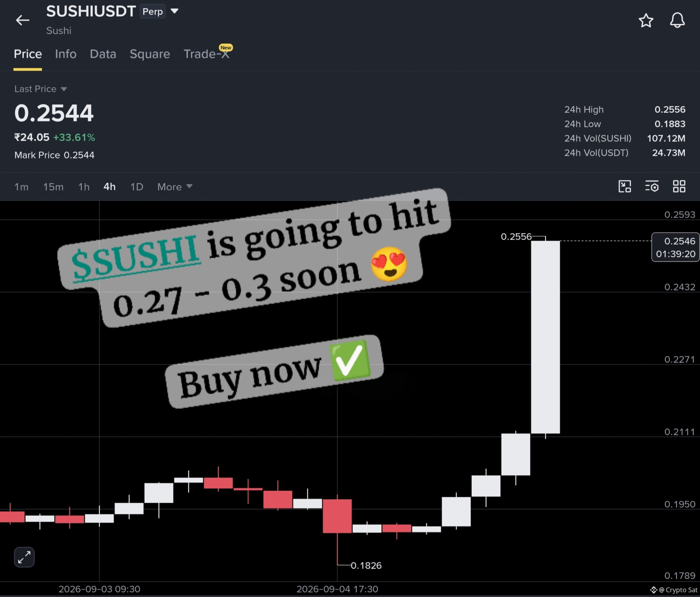
Task: Select the 1h timeframe button
Action: [84, 187]
